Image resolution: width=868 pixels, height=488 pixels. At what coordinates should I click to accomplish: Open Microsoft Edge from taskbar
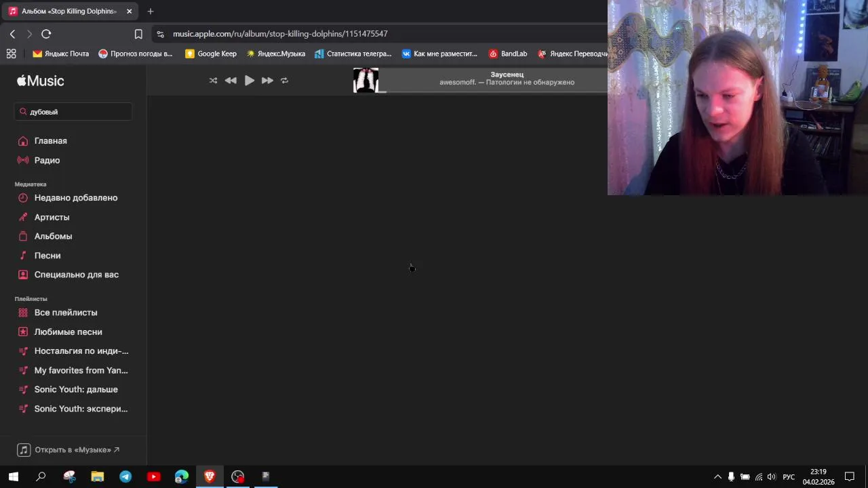(182, 476)
